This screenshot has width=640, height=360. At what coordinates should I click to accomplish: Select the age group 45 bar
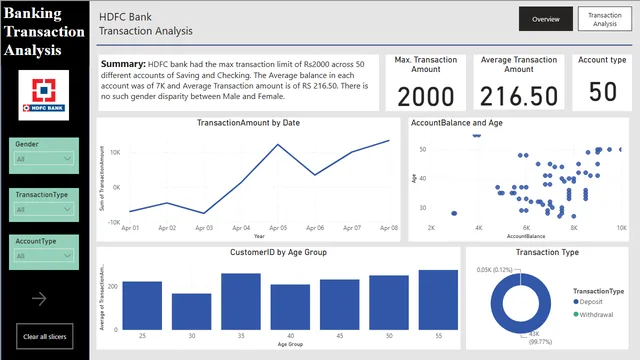pos(340,304)
